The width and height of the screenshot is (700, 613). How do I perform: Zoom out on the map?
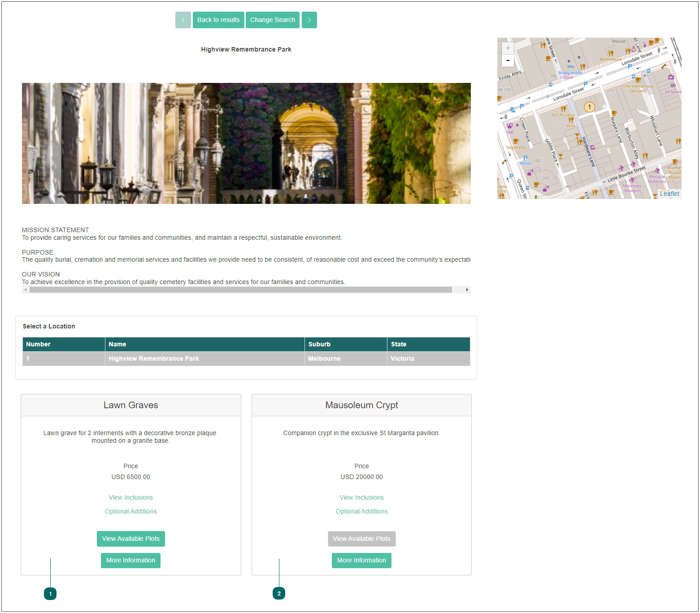point(508,60)
